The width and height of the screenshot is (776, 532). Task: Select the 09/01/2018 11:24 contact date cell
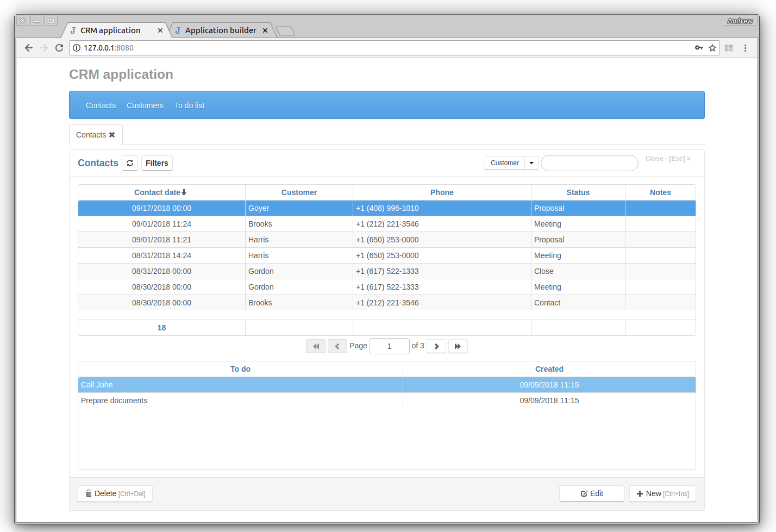click(161, 224)
